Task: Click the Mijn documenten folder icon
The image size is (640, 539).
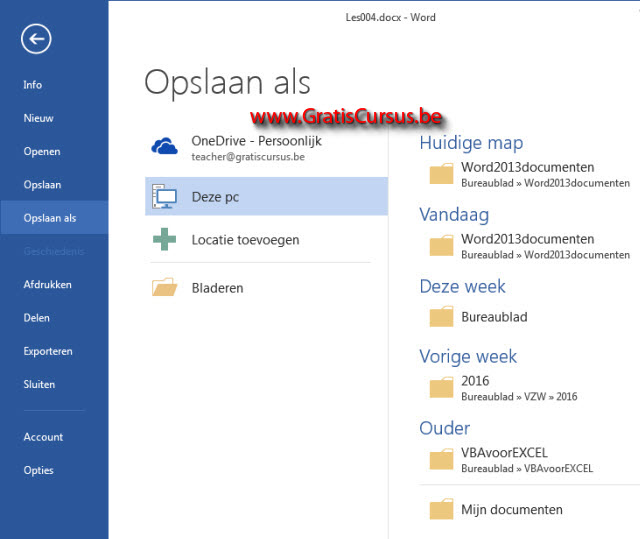Action: (441, 509)
